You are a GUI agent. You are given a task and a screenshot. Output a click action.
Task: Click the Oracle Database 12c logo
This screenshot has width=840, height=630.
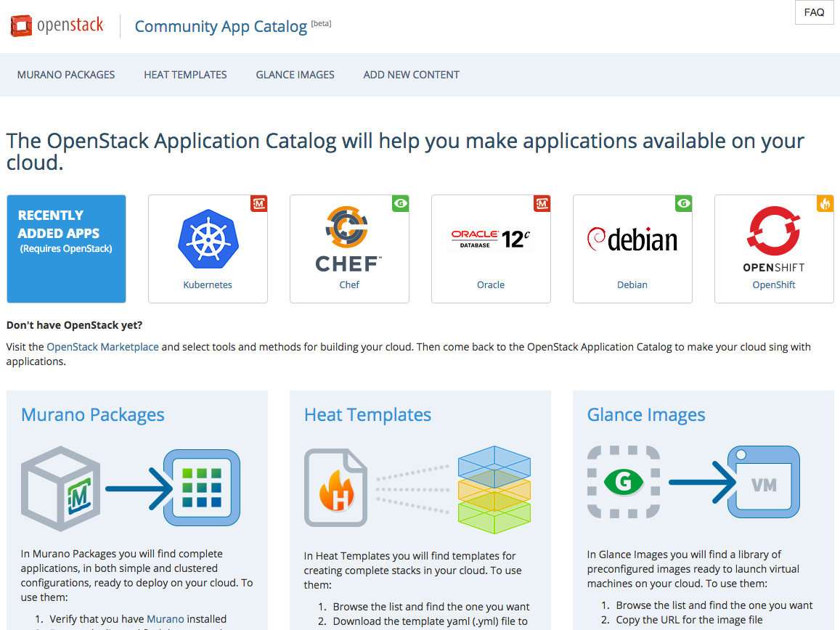coord(491,239)
